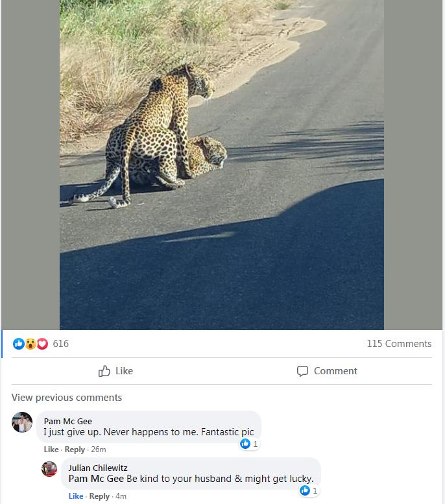Reply to Julian Chilewitz's comment

coord(99,496)
